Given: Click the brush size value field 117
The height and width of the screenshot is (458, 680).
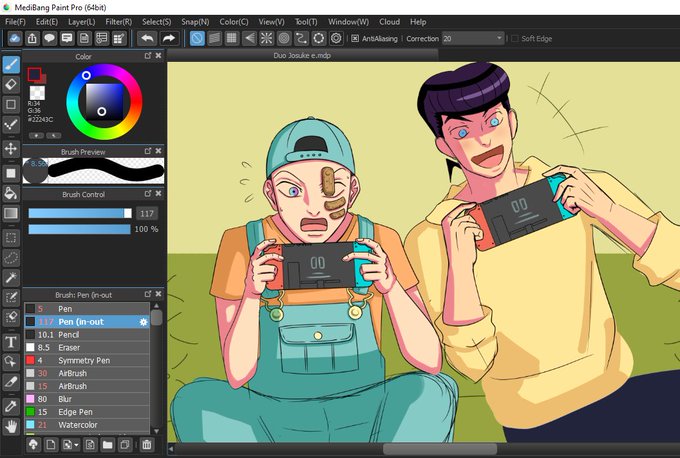Looking at the screenshot, I should 147,213.
